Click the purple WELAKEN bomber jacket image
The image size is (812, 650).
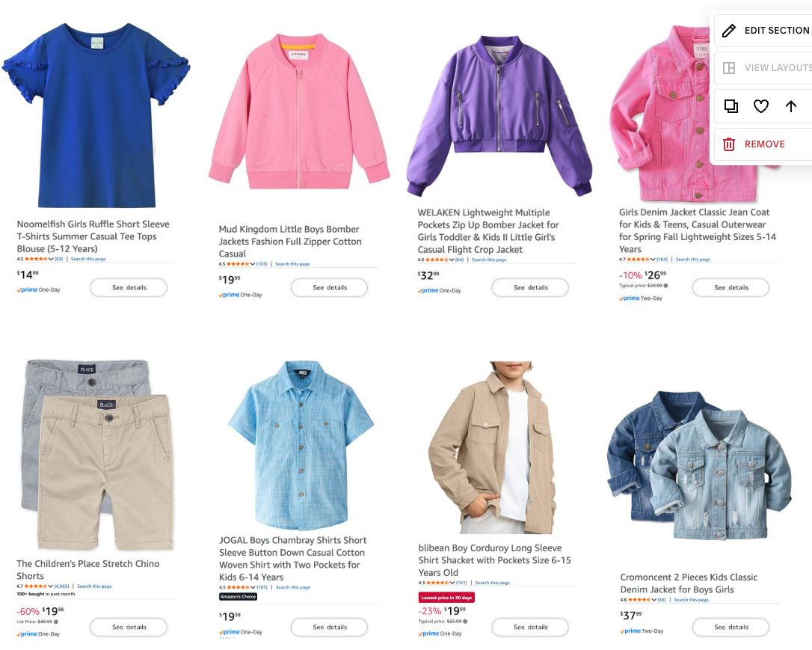click(x=499, y=117)
